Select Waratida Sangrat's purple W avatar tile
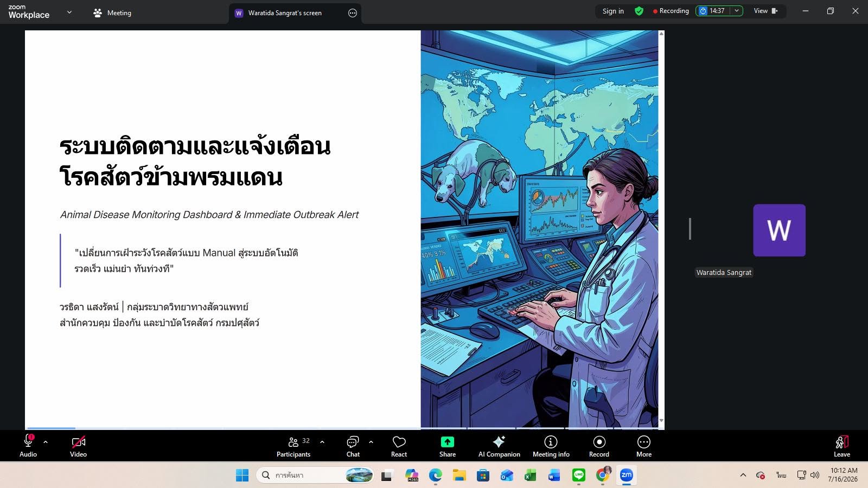This screenshot has height=488, width=868. pos(779,230)
